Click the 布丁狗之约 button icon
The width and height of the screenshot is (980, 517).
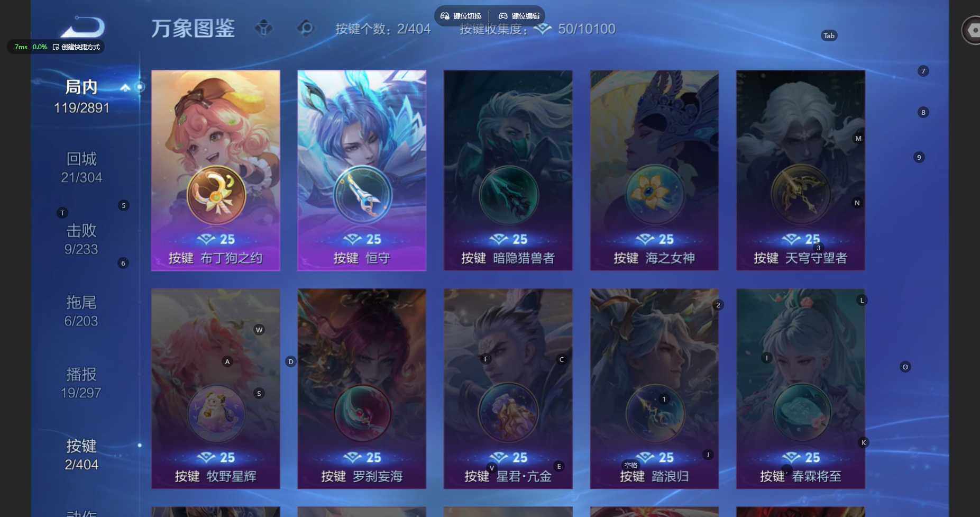click(216, 195)
